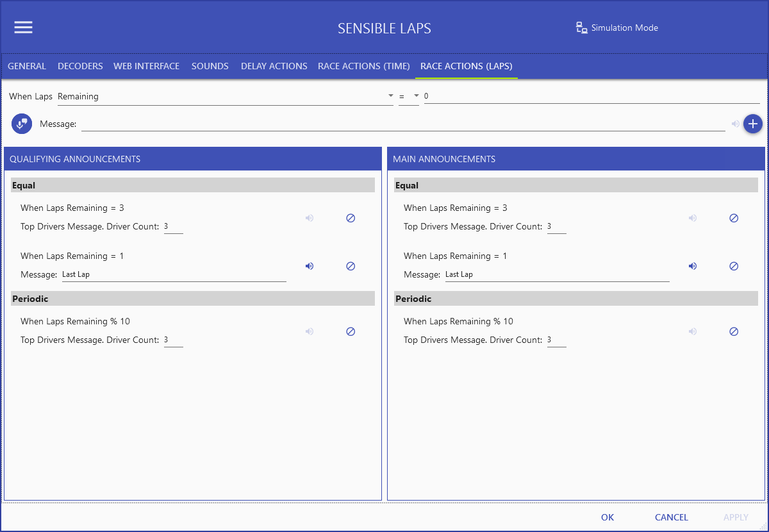Click speaker icon for Main Laps Remaining = 3
This screenshot has height=532, width=769.
(x=693, y=218)
